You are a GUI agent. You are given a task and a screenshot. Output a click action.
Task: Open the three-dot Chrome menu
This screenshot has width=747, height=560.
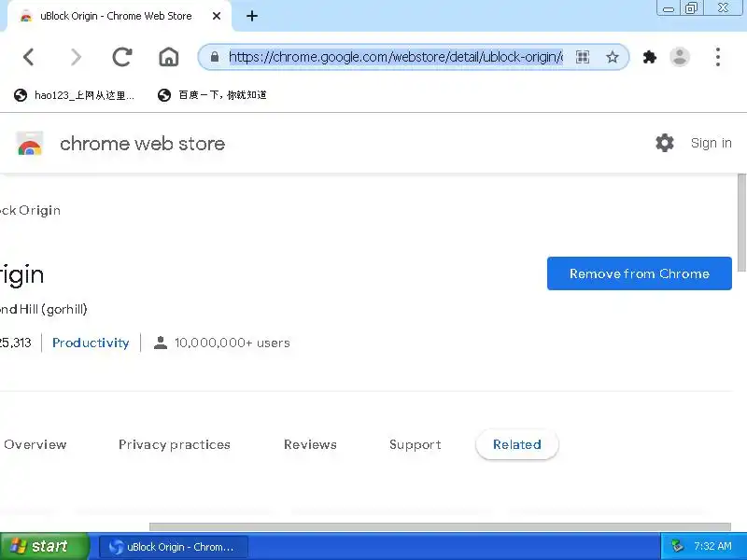718,57
